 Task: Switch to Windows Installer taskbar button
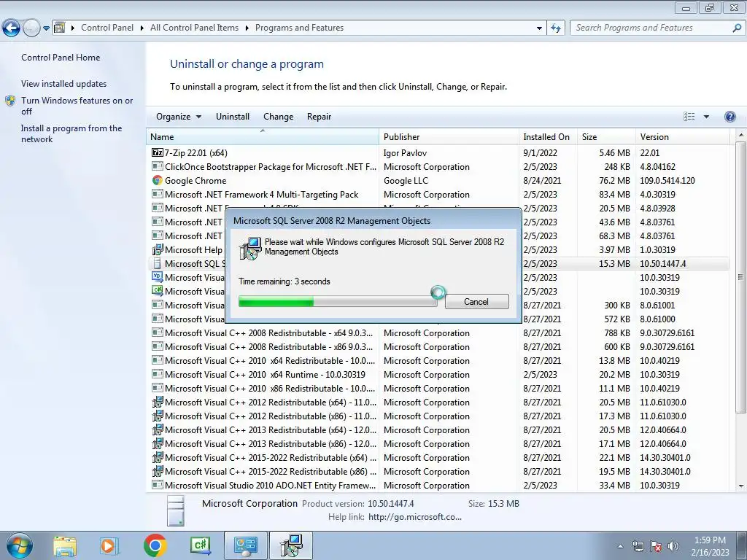[291, 545]
